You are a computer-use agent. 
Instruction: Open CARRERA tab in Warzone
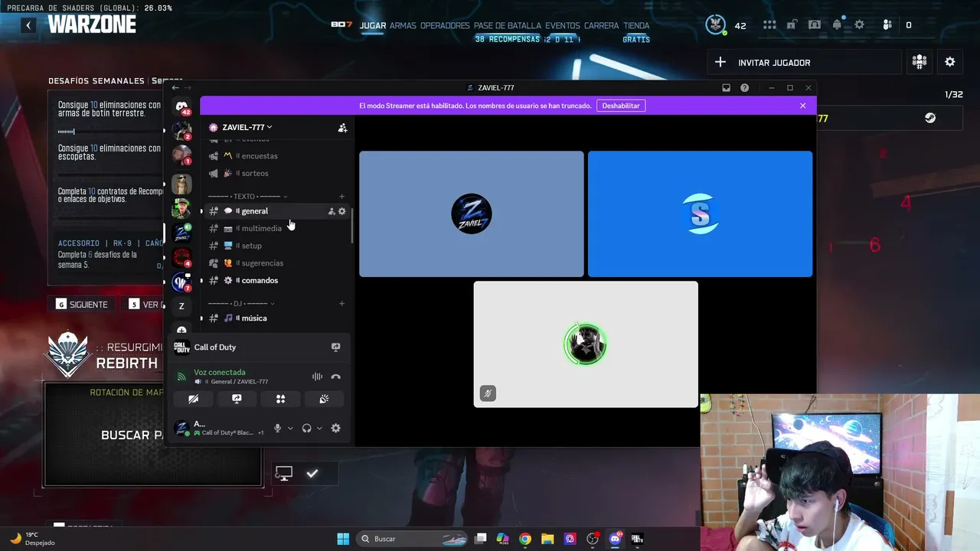[602, 26]
